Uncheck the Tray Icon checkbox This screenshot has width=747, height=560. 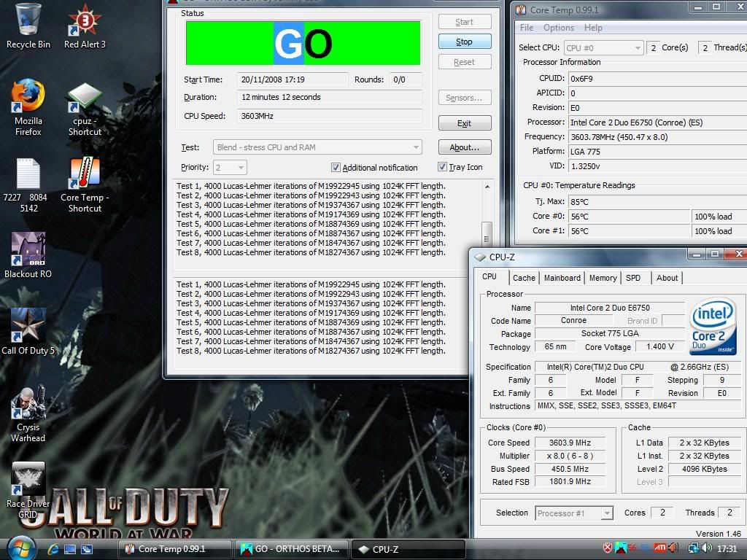click(x=442, y=167)
